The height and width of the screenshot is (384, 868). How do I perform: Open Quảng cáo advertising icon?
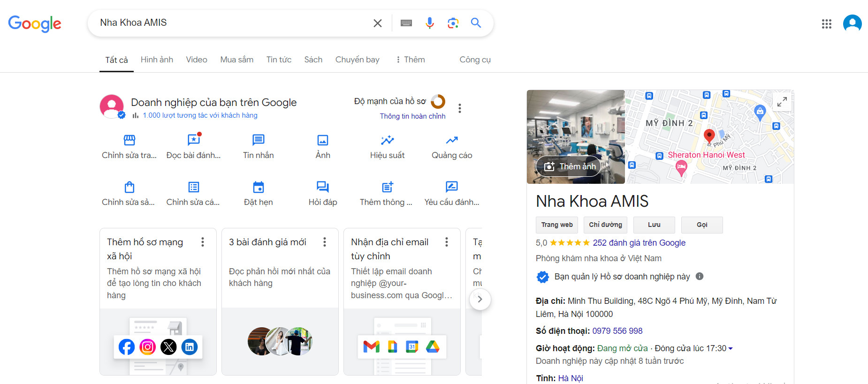[452, 140]
